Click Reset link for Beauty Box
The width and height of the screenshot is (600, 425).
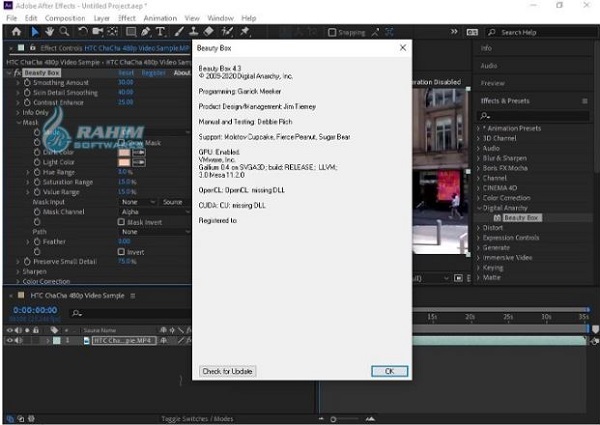coord(126,73)
